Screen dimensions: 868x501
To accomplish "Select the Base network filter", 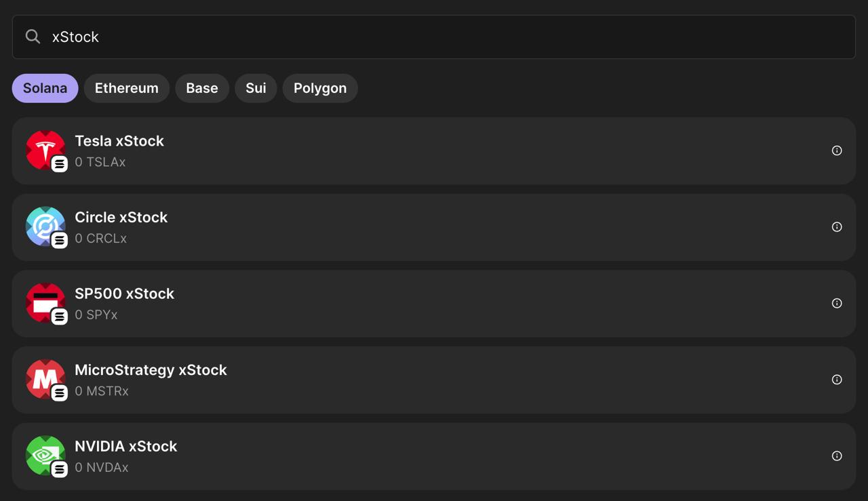I will pos(202,88).
